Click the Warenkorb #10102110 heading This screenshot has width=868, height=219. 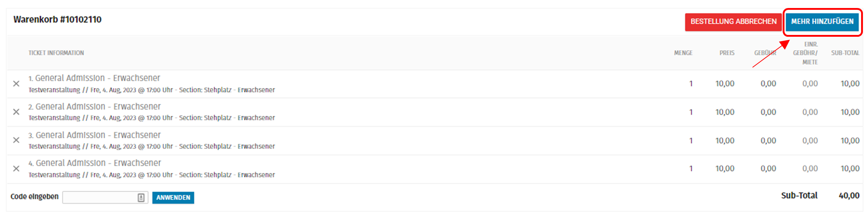click(57, 20)
